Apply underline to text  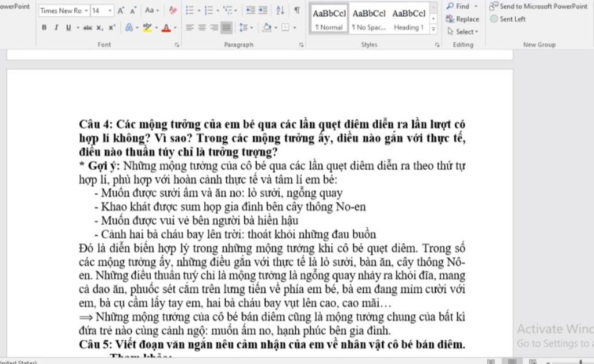pos(68,28)
